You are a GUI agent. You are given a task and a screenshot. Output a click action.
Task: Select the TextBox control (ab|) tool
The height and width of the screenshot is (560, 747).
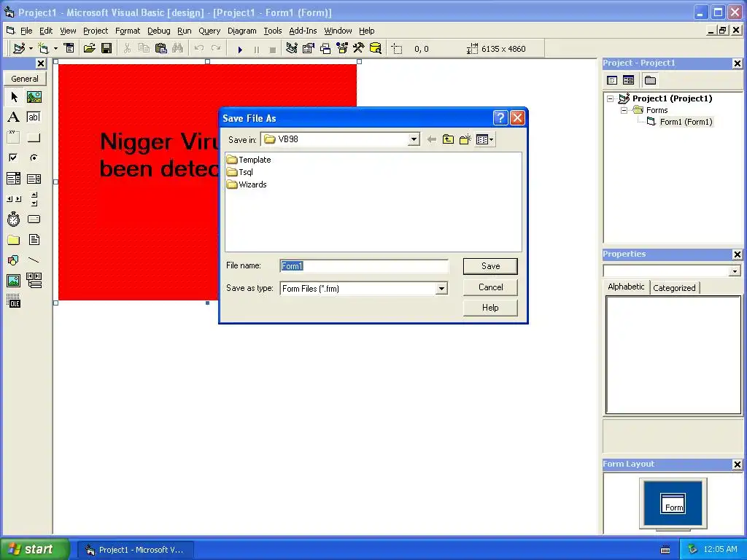tap(34, 117)
